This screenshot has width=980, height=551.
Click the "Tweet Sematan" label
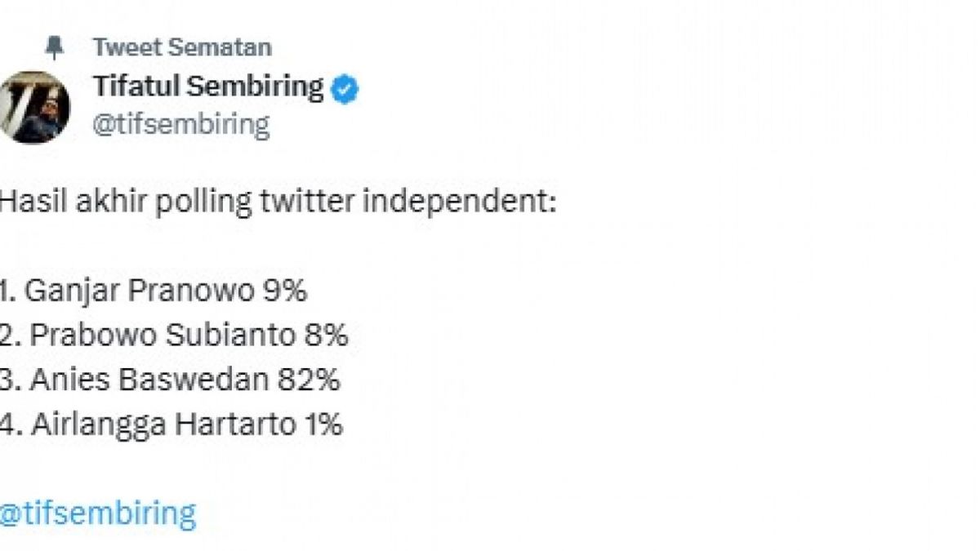click(x=181, y=47)
